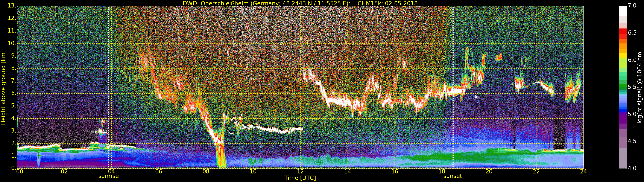Image resolution: width=644 pixels, height=182 pixels.
Task: Click the time axis tick label '06'
Action: [159, 172]
